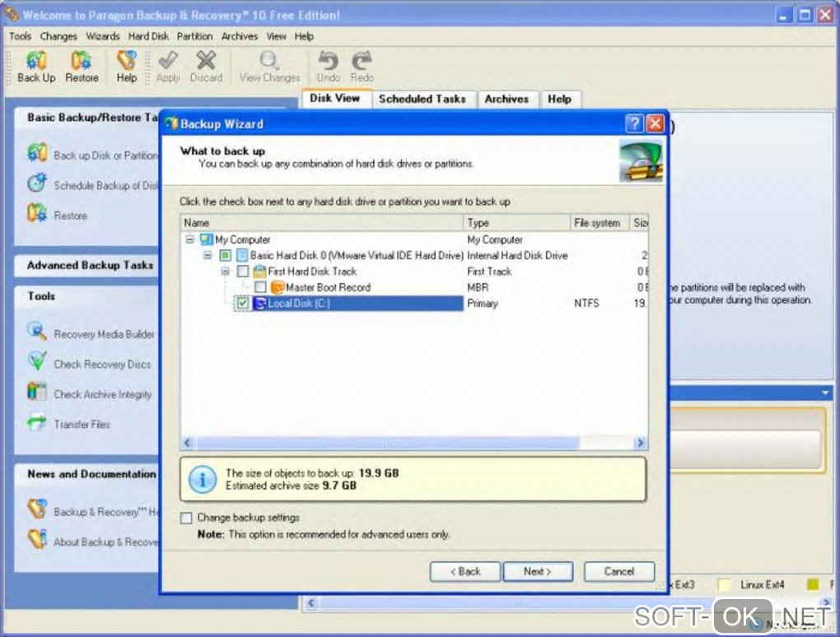Viewport: 840px width, 637px height.
Task: Click the info icon in size summary box
Action: tap(203, 480)
